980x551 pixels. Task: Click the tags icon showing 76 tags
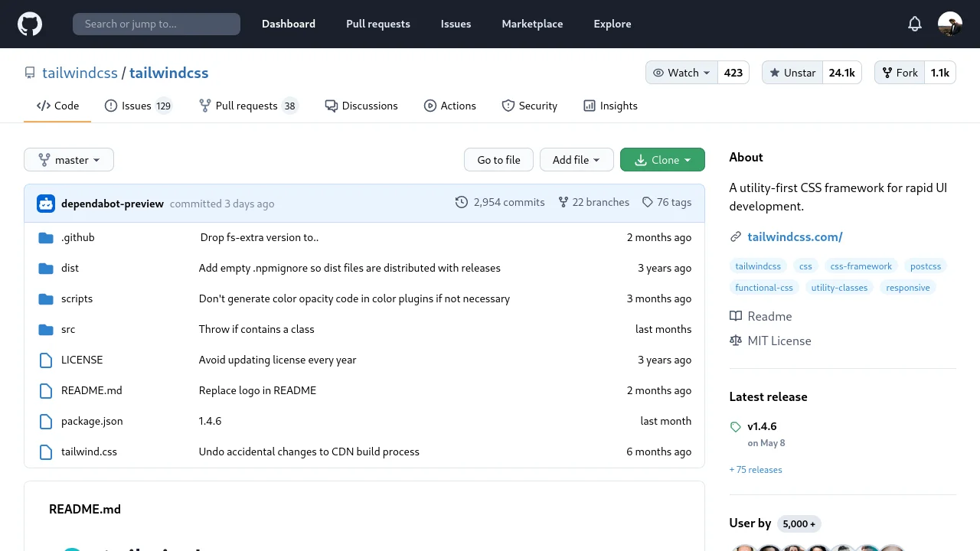tap(648, 202)
